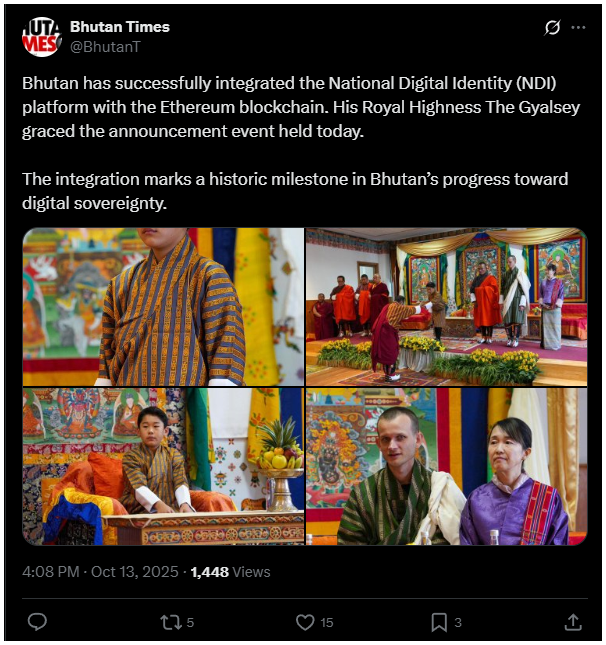The height and width of the screenshot is (645, 606).
Task: Click the Grok icon near top right
Action: tap(552, 28)
